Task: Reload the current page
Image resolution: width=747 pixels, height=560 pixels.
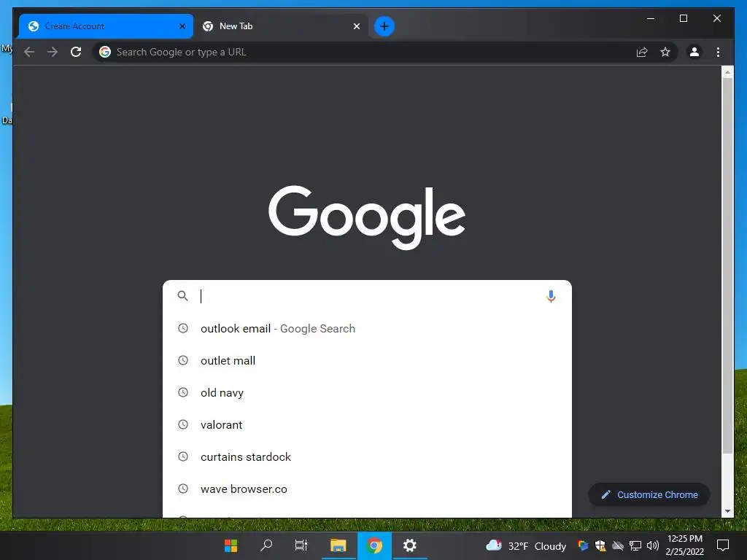Action: tap(76, 52)
